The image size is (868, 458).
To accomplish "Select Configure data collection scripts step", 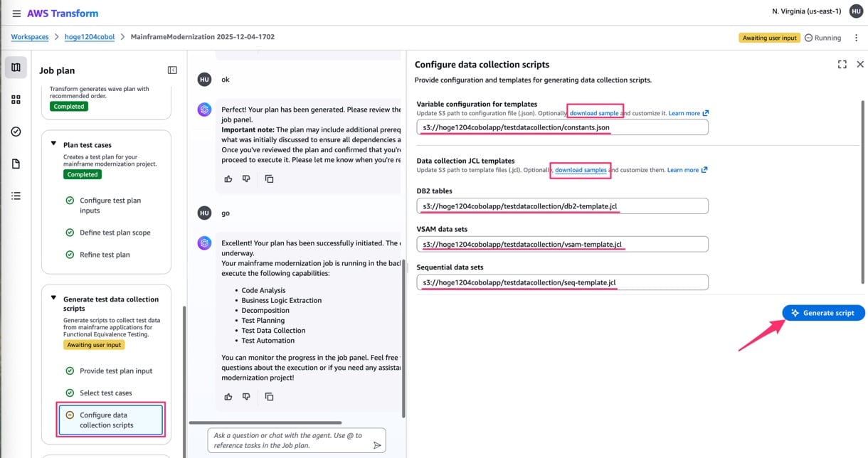I will point(110,420).
